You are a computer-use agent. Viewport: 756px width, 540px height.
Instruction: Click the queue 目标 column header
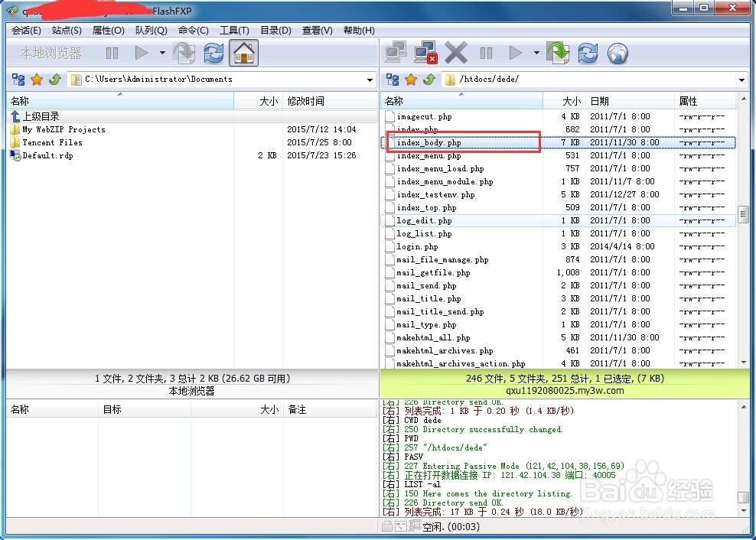[x=145, y=409]
